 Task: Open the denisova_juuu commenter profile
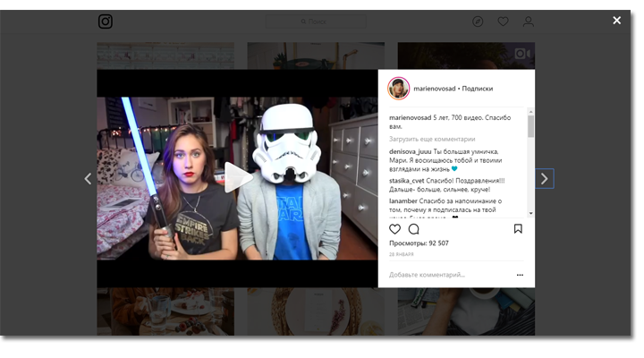(410, 151)
